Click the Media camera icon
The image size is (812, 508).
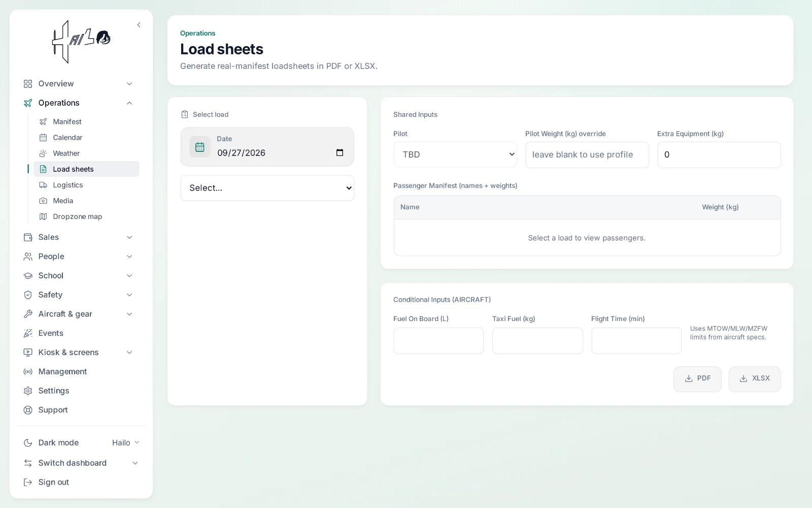[x=43, y=201]
